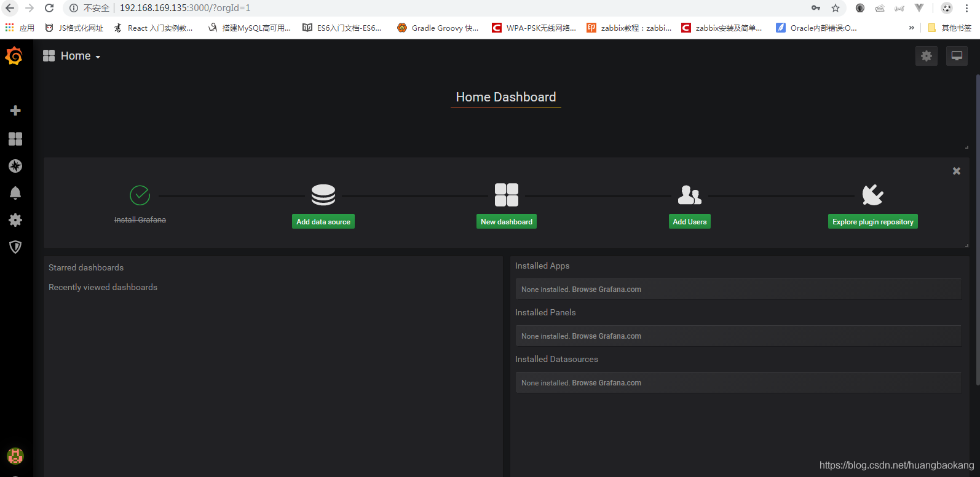
Task: Open Browse Grafana.com under Installed Panels
Action: (607, 336)
